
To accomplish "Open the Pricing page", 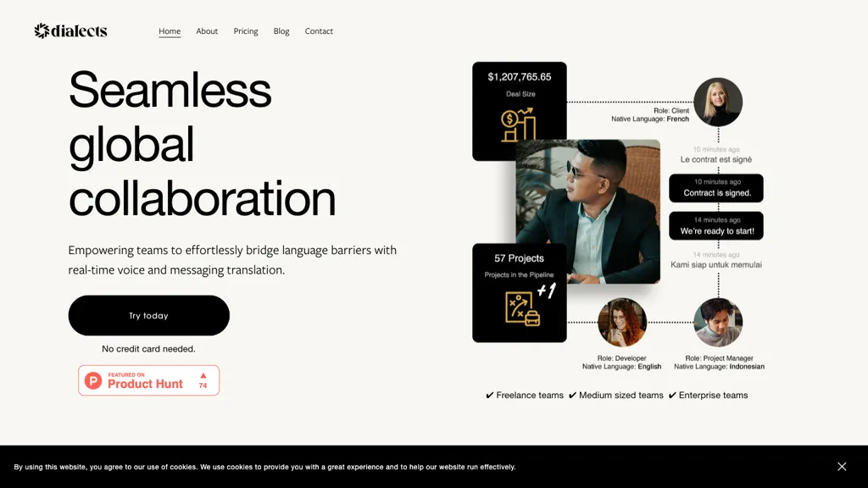I will point(246,31).
